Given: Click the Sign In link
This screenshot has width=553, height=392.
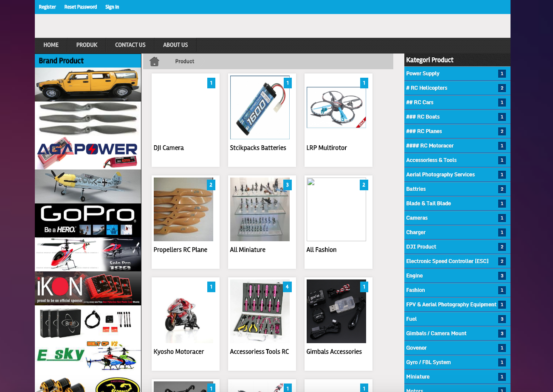Looking at the screenshot, I should [x=112, y=7].
